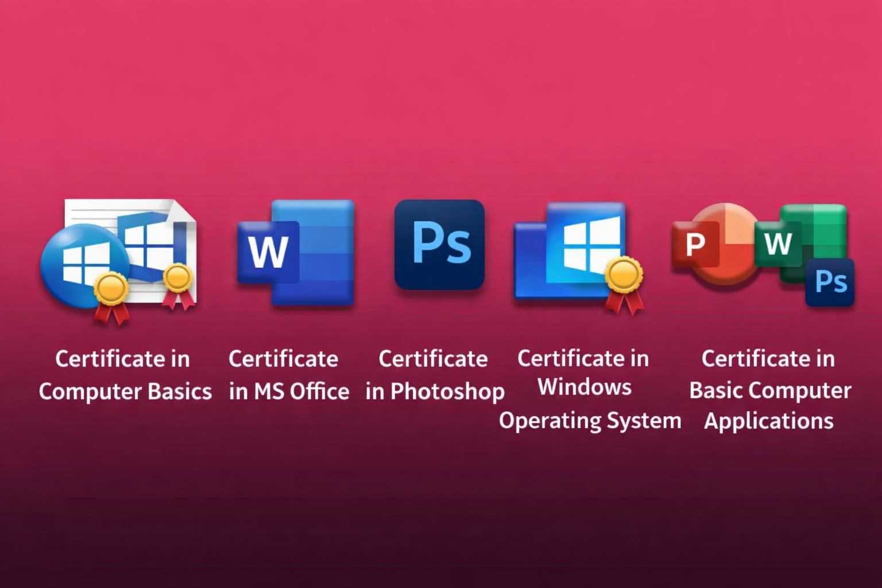Click Certificate in Basic Computer Applications text
The image size is (882, 588).
(x=768, y=389)
